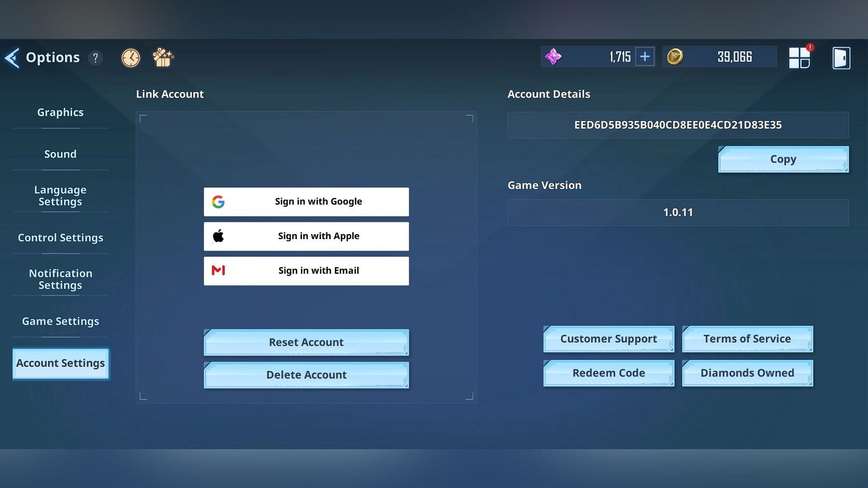868x488 pixels.
Task: Select the Language Settings menu item
Action: pos(60,196)
